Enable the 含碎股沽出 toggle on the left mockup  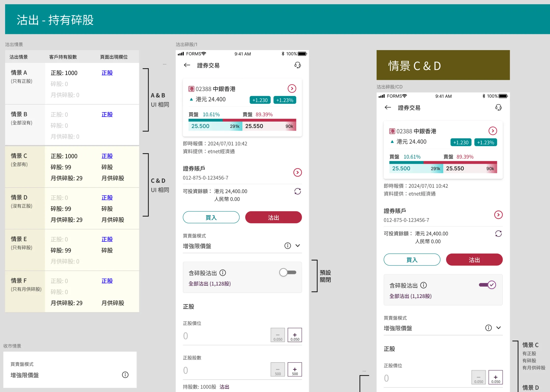(288, 272)
